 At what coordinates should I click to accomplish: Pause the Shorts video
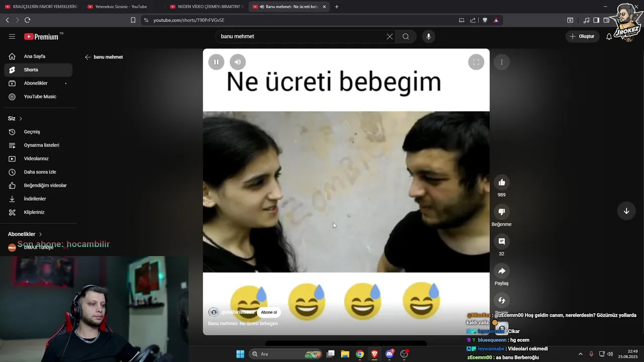click(x=216, y=62)
